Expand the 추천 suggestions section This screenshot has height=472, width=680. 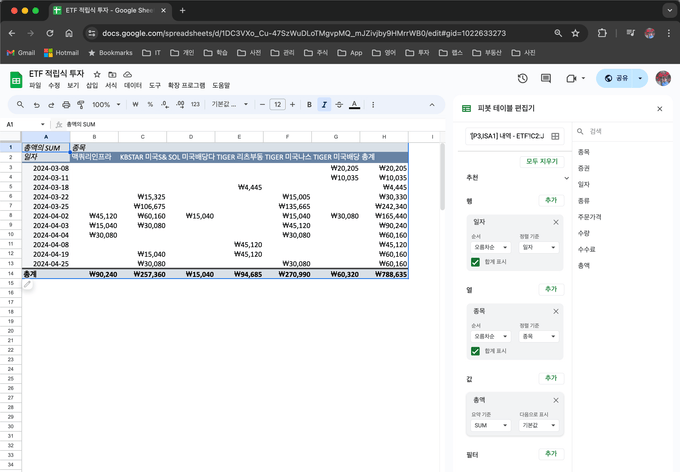coord(566,178)
